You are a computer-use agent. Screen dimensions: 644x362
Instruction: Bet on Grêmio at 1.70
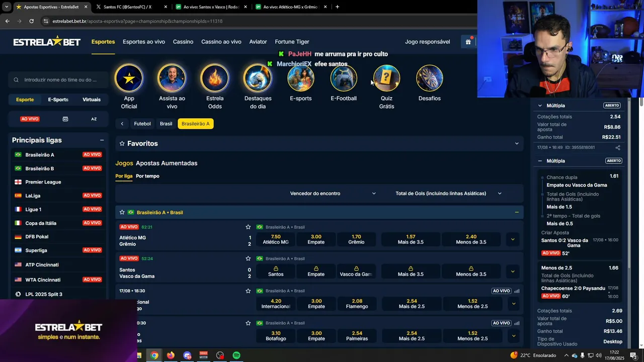(x=356, y=239)
